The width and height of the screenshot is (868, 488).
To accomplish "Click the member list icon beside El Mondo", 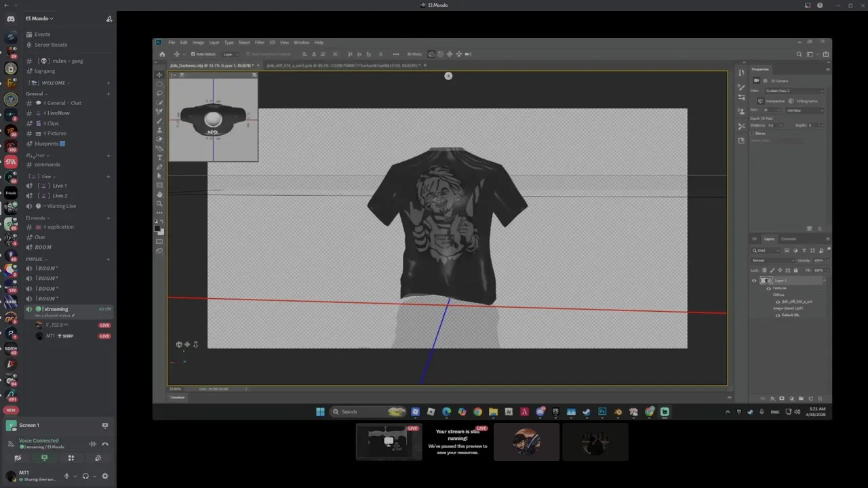I will pyautogui.click(x=109, y=19).
